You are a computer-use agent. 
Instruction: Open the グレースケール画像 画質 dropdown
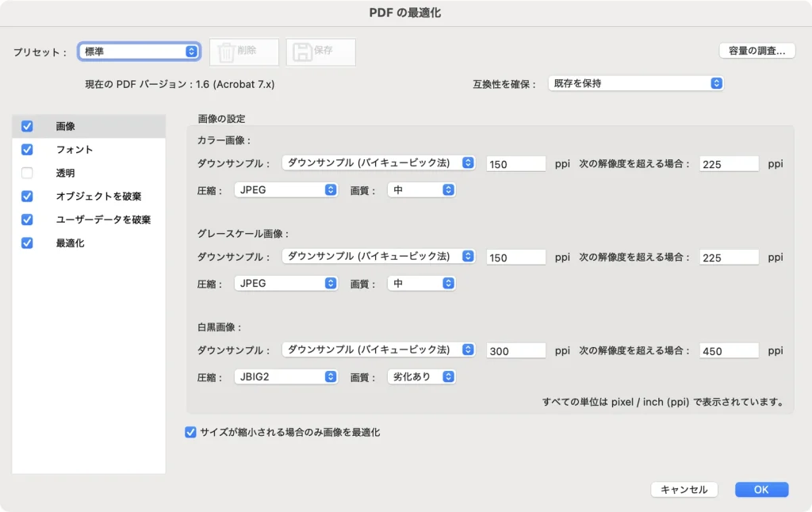[422, 284]
